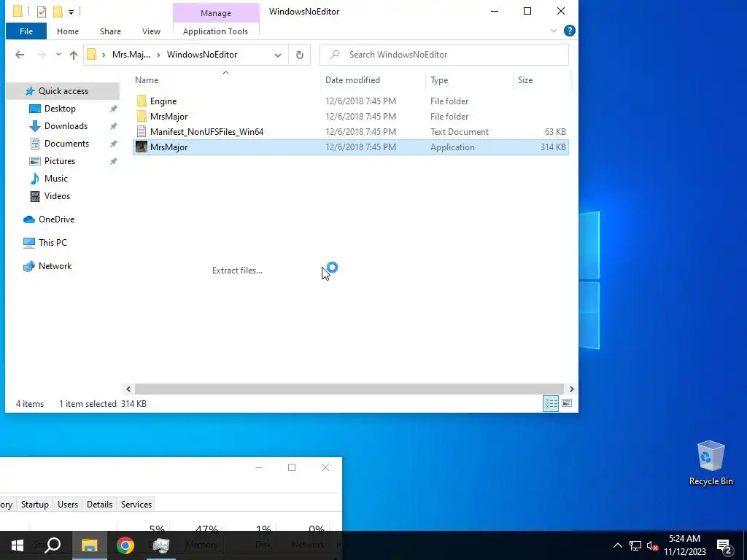Screen dimensions: 747x560
Task: Select the Recycle Bin desktop icon
Action: 711,463
